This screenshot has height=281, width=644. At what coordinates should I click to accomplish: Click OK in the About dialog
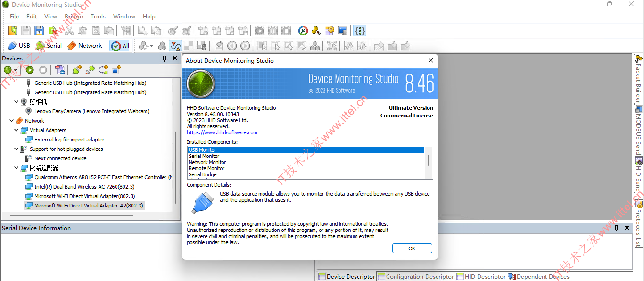coord(412,248)
